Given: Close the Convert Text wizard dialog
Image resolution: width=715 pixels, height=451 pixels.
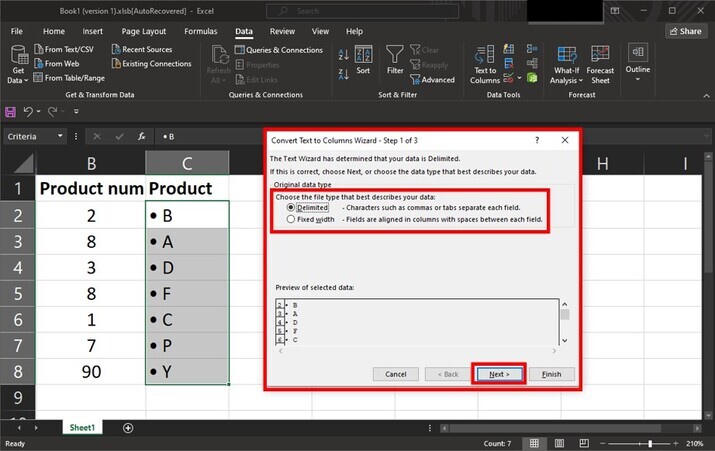Looking at the screenshot, I should pos(565,140).
